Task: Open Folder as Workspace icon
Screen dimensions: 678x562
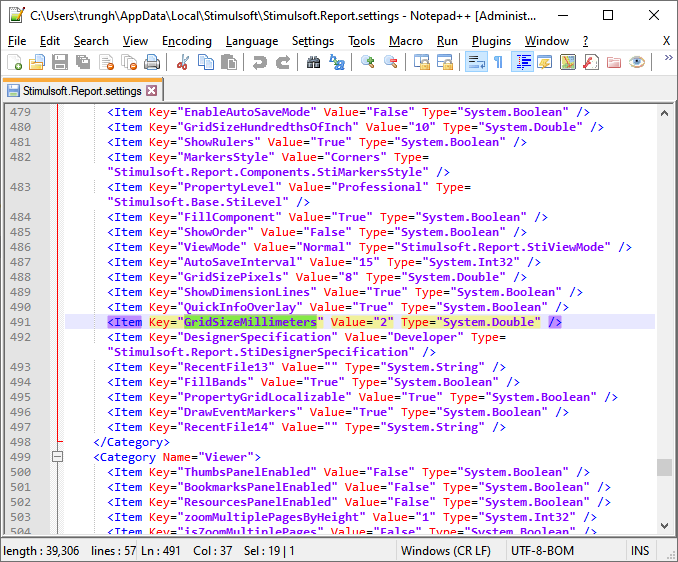Action: click(x=614, y=62)
